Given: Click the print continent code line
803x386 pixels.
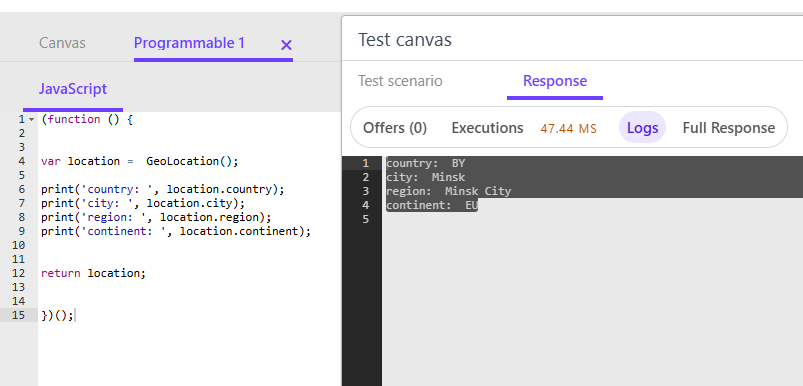Looking at the screenshot, I should 176,231.
